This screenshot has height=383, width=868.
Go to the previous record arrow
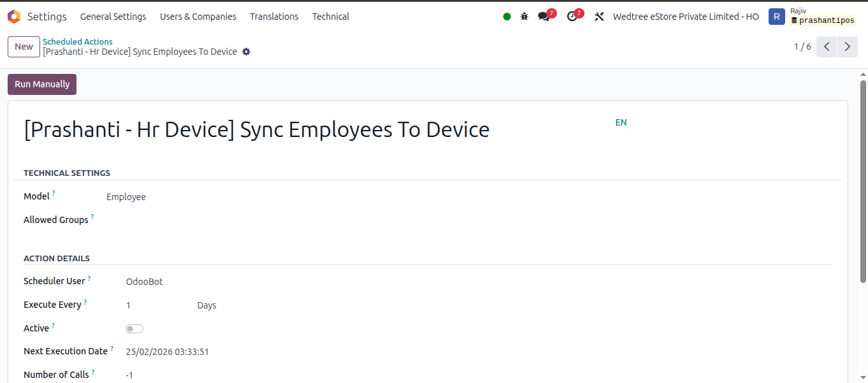[827, 47]
